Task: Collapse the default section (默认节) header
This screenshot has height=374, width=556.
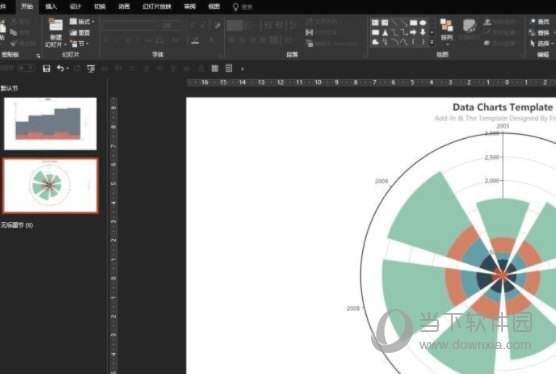Action: point(9,88)
